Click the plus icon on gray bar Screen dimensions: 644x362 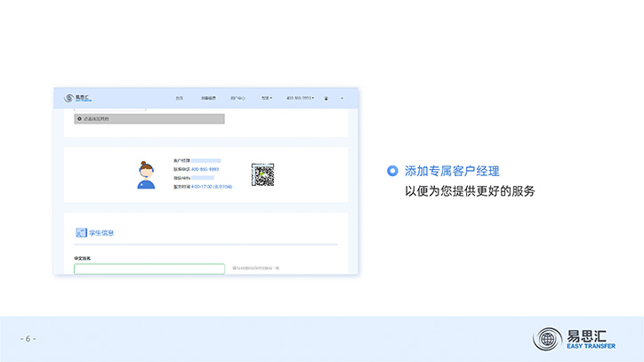78,118
